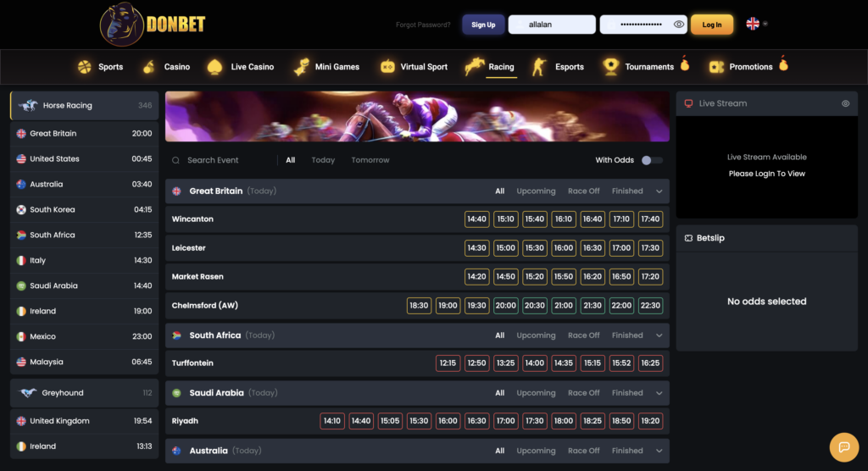Screen dimensions: 868x471
Task: Select Australia in Horse Racing sidebar
Action: [x=84, y=185]
